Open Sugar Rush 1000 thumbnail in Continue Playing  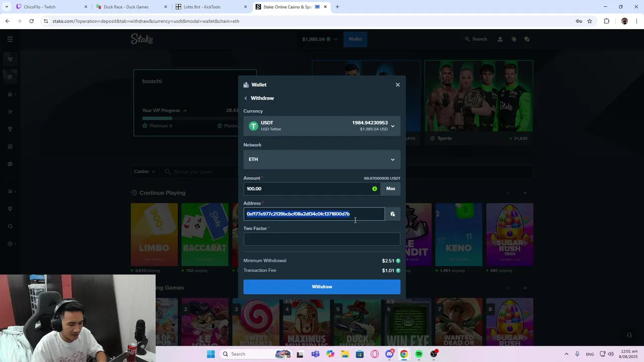click(510, 235)
